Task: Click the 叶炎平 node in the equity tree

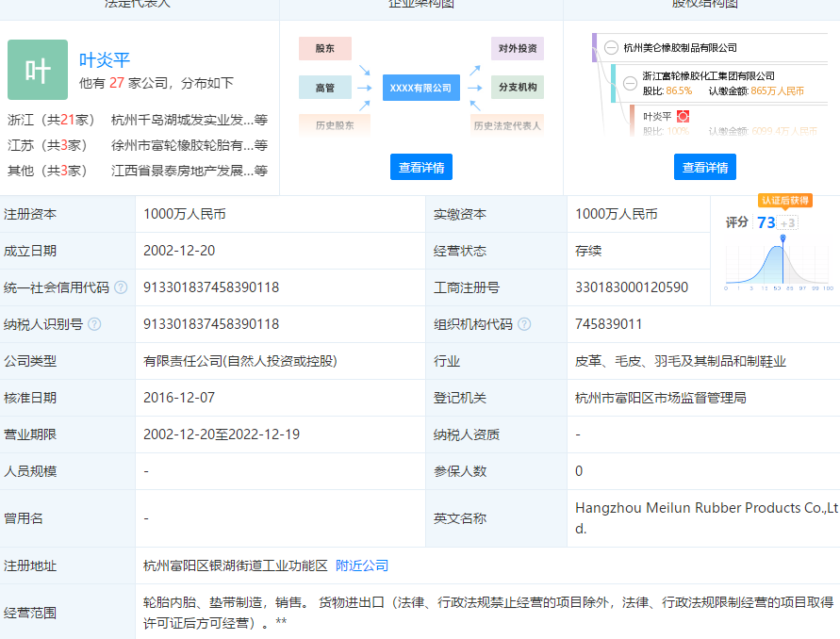Action: [x=657, y=116]
